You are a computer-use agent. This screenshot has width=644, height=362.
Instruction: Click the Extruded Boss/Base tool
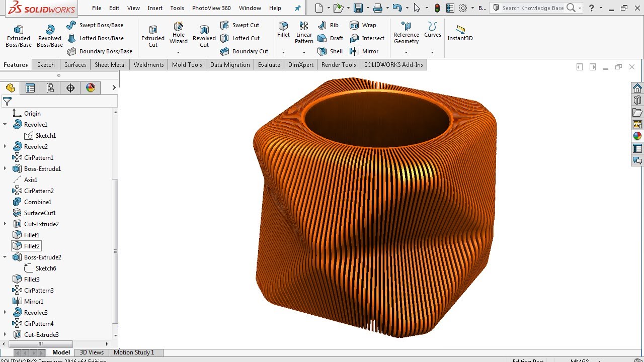point(19,36)
